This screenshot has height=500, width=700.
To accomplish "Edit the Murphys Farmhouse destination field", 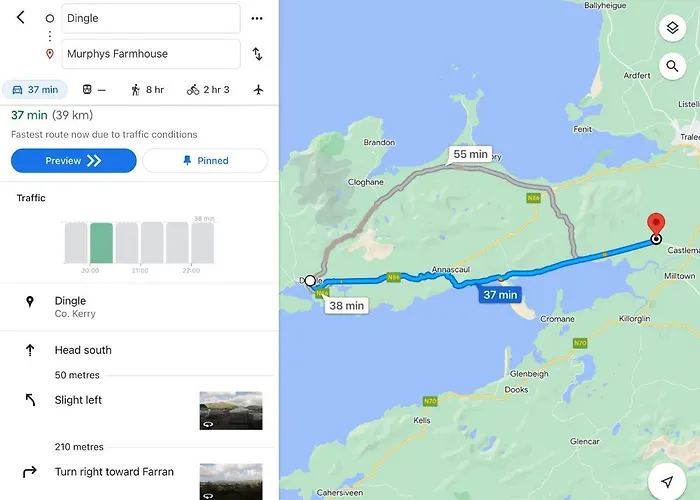I will coord(150,54).
